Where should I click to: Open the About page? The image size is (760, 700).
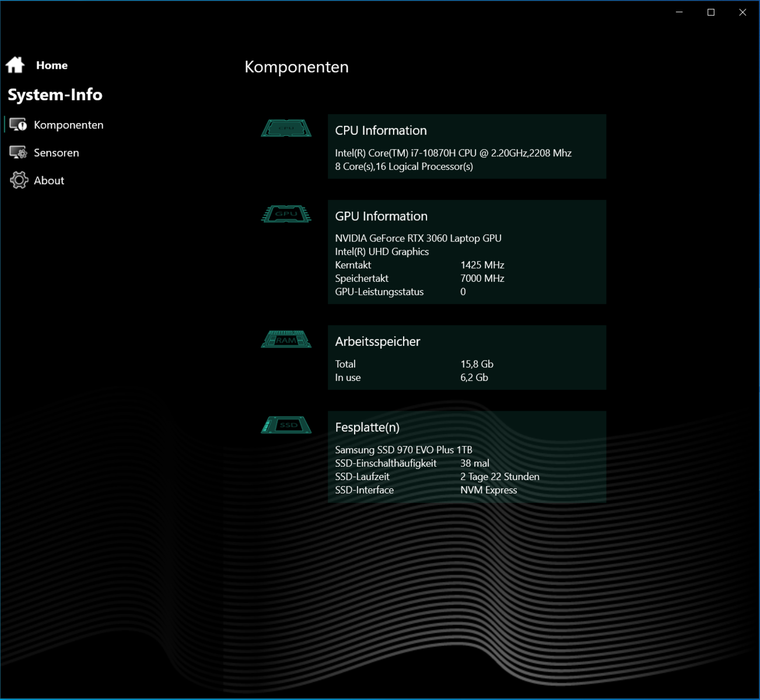(x=49, y=181)
